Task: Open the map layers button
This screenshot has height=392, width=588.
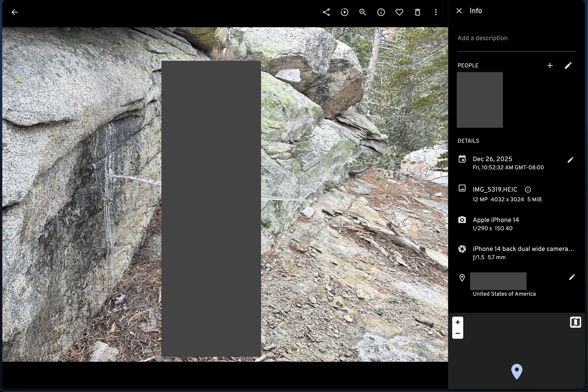Action: pyautogui.click(x=575, y=322)
